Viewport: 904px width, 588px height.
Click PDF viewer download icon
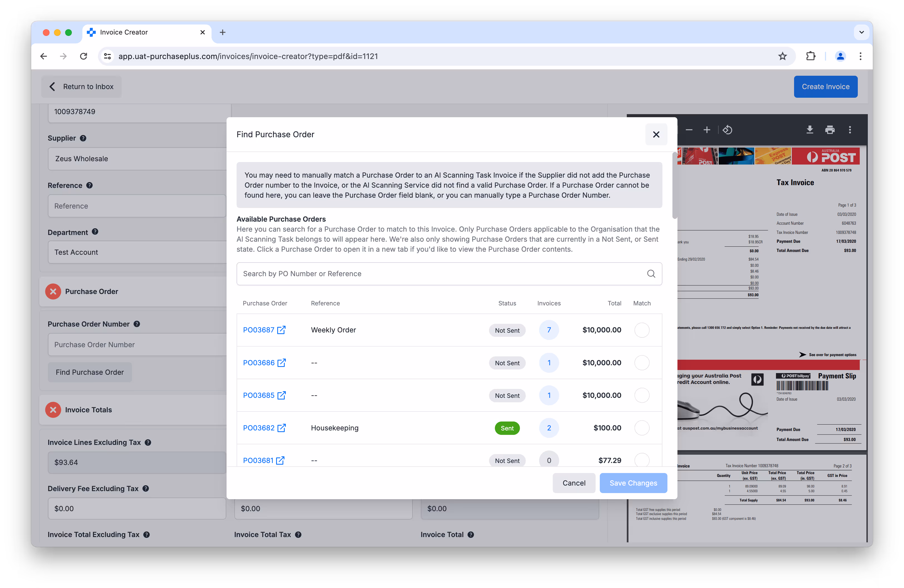[x=809, y=130]
